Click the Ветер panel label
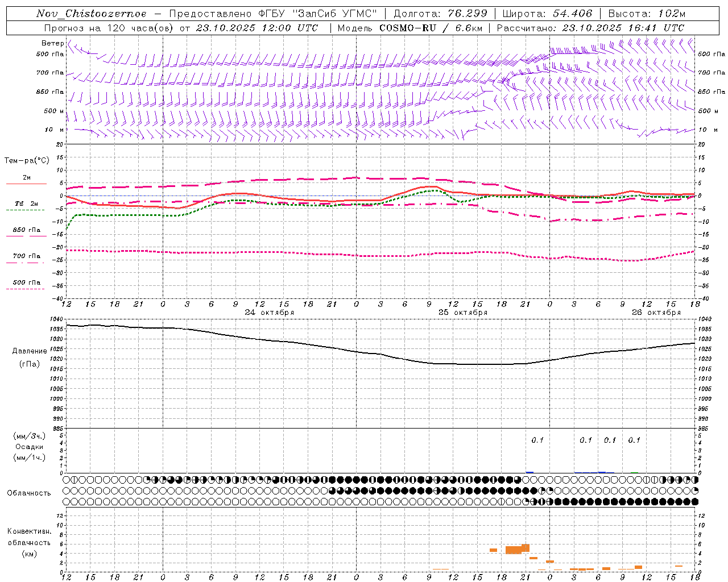Screen dimensions: 728x582 pyautogui.click(x=52, y=43)
